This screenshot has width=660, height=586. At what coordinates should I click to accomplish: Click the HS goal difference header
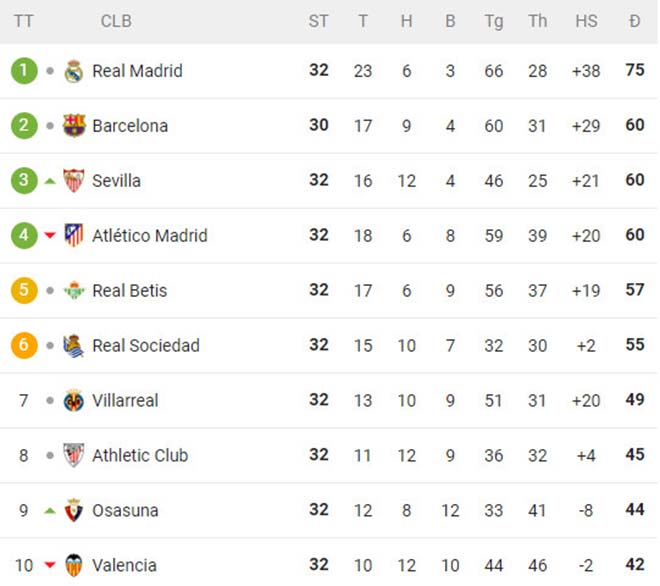pyautogui.click(x=586, y=21)
